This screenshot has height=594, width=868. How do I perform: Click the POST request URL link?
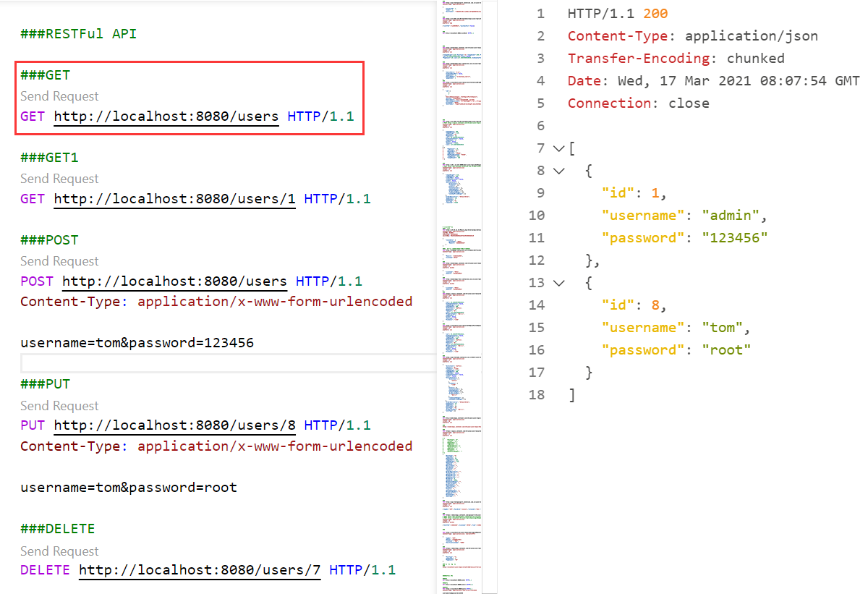click(x=174, y=281)
